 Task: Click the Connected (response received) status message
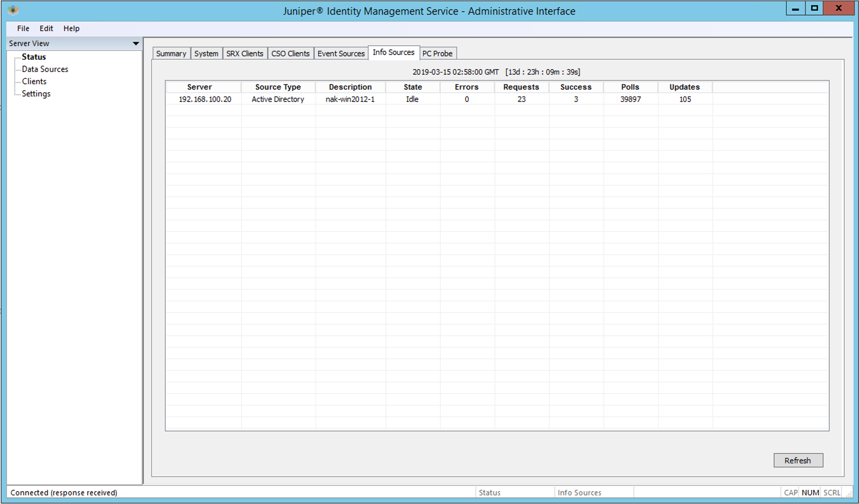(x=64, y=492)
